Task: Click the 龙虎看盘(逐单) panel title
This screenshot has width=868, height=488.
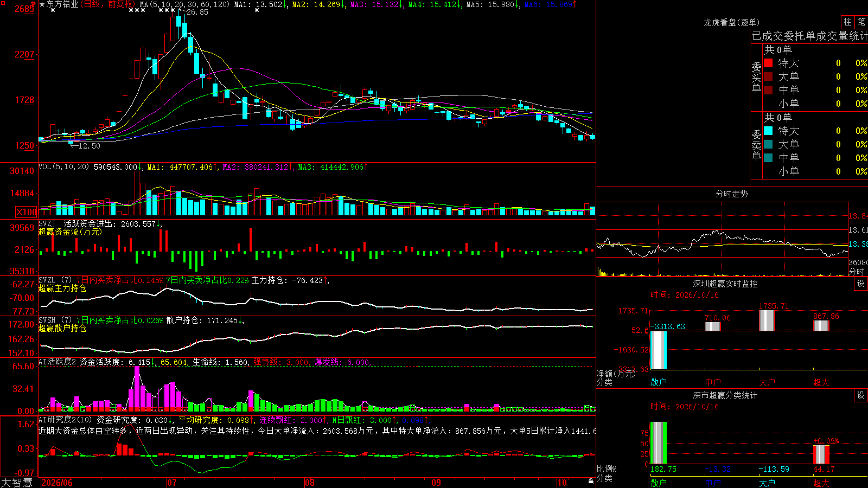Action: pyautogui.click(x=731, y=22)
